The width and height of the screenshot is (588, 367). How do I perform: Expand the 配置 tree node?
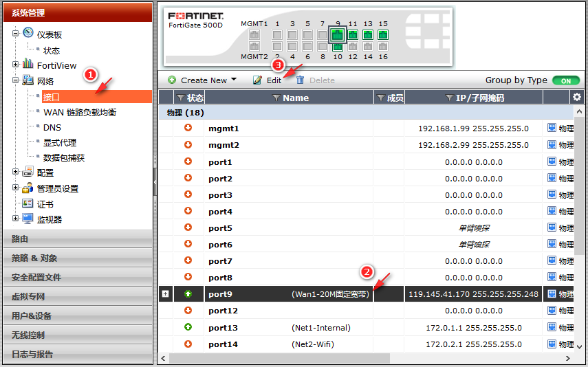click(x=15, y=172)
